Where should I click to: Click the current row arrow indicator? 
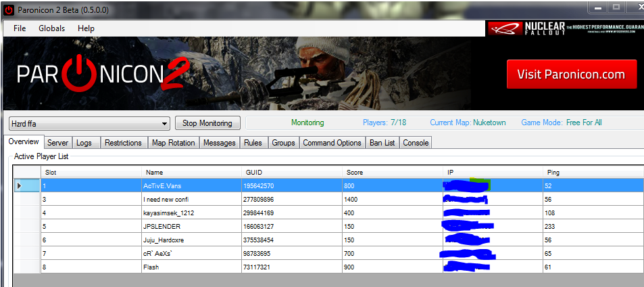click(20, 186)
